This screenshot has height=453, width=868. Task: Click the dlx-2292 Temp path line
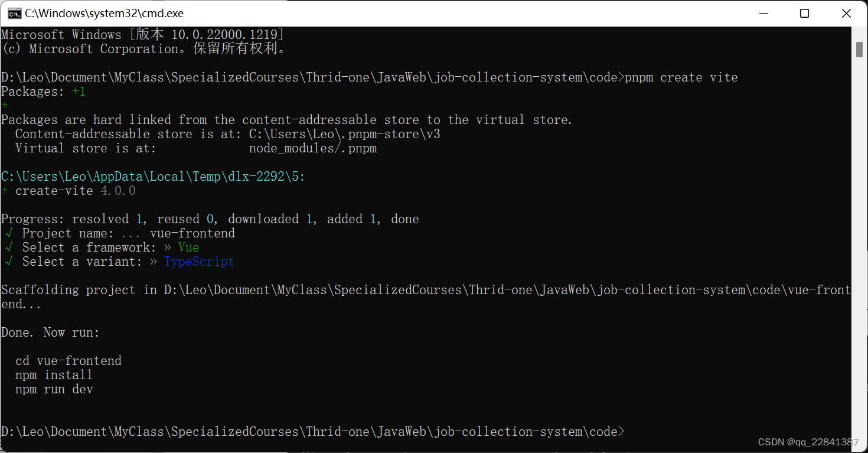tap(154, 177)
